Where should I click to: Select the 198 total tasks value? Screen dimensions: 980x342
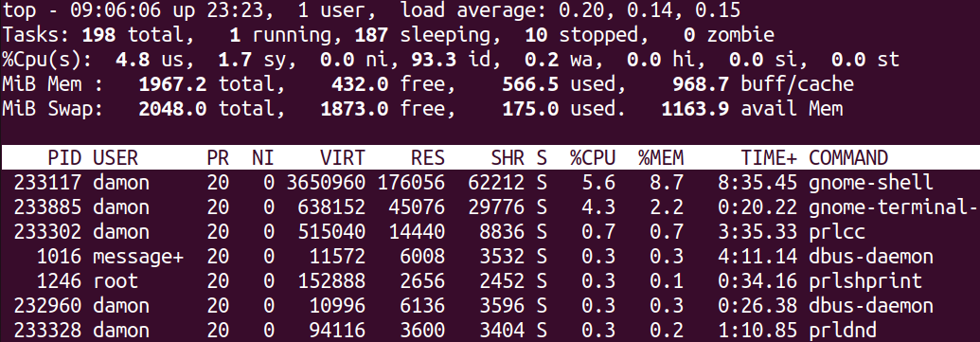pos(138,34)
